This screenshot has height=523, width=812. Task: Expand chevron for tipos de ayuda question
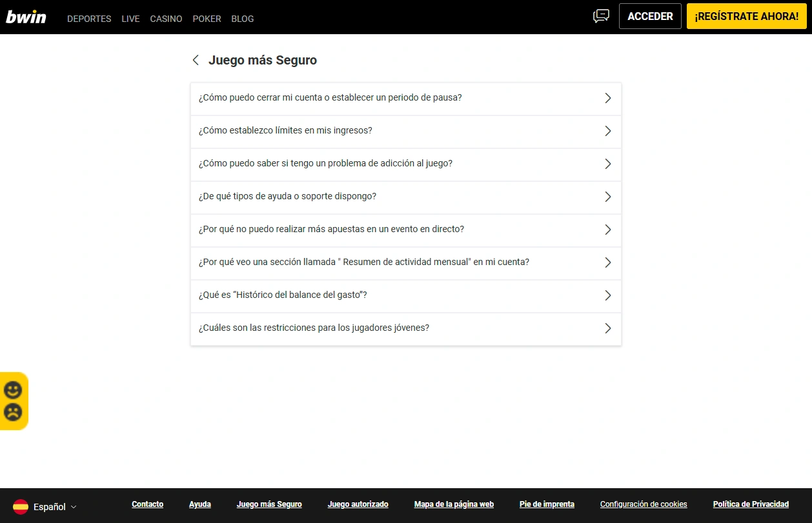tap(607, 197)
